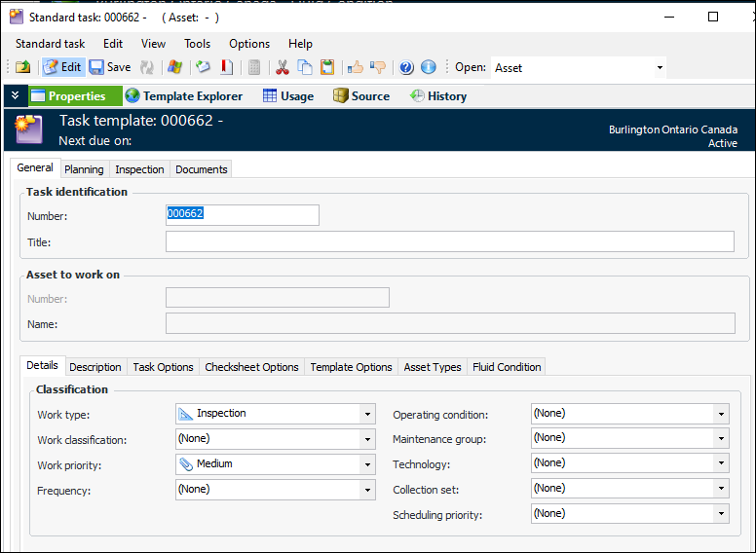This screenshot has width=756, height=553.
Task: Collapse the navigation bar double chevron
Action: (15, 96)
